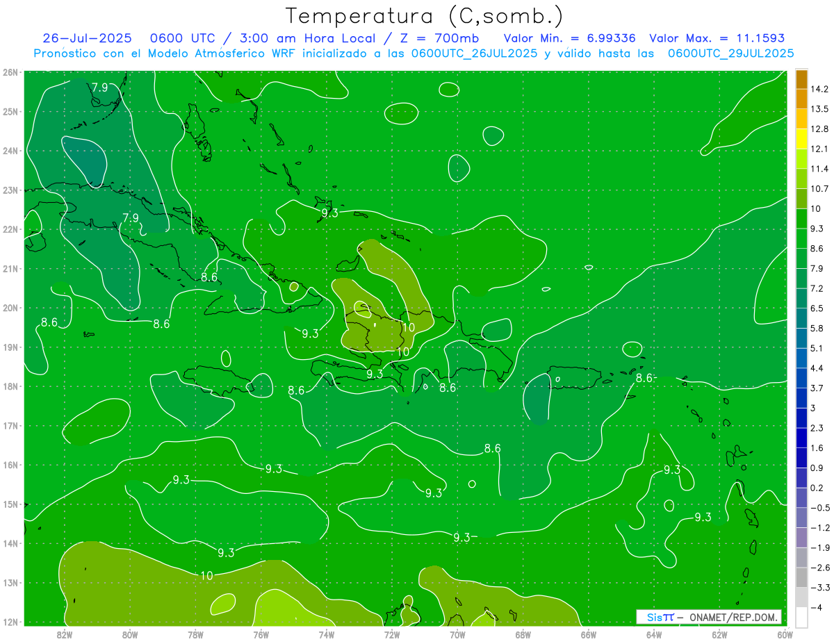Click the '6.5' value in the color legend
The height and width of the screenshot is (644, 834).
[x=817, y=308]
